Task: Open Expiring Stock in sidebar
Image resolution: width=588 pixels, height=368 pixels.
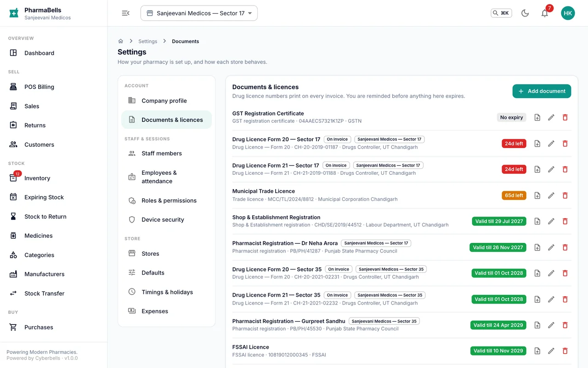Action: click(x=54, y=197)
